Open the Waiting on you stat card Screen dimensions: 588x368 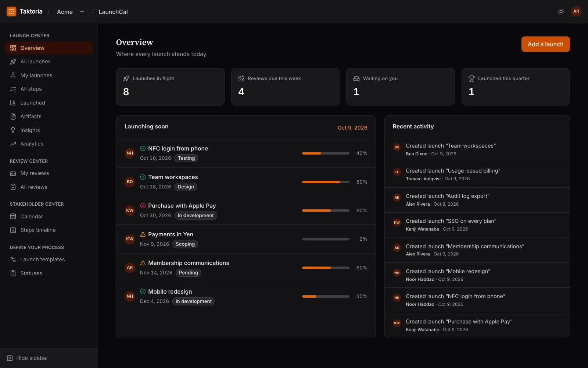coord(401,87)
